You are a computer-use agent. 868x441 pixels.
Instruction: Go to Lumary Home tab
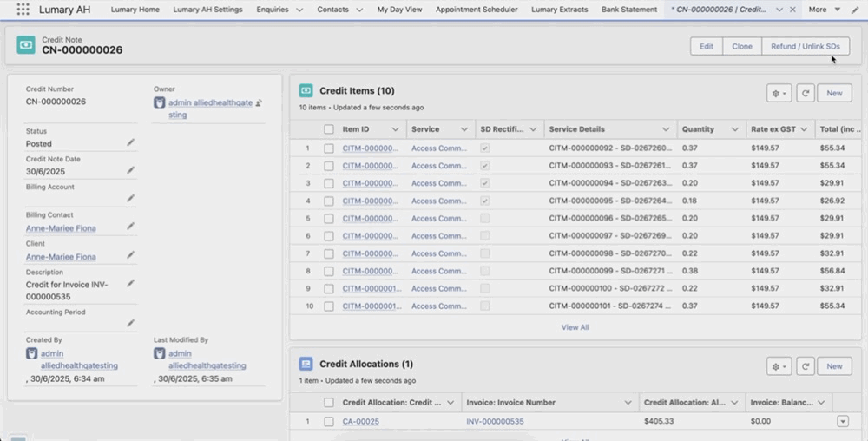click(x=135, y=10)
